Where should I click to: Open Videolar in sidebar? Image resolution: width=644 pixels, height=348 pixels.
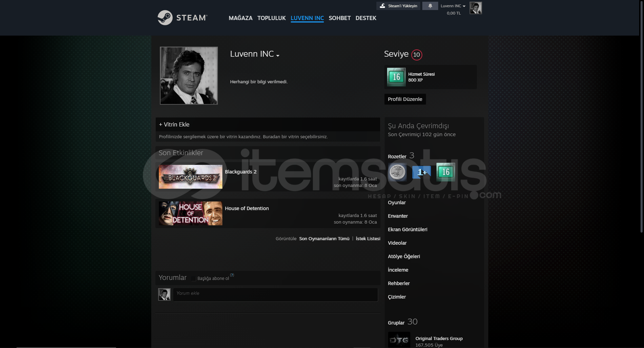pos(397,243)
